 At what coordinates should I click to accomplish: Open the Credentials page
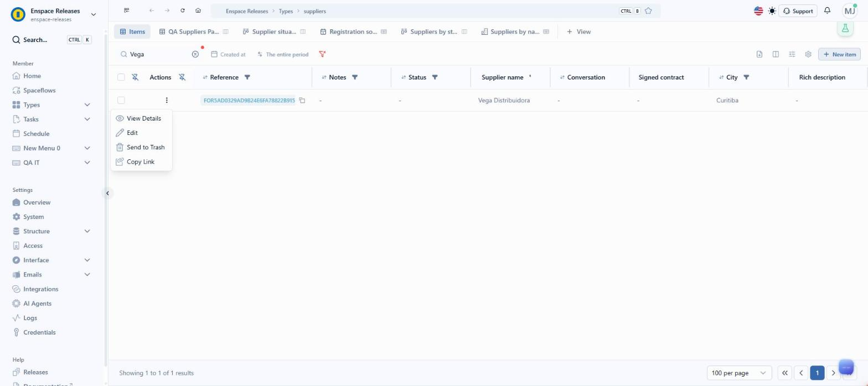[x=39, y=332]
